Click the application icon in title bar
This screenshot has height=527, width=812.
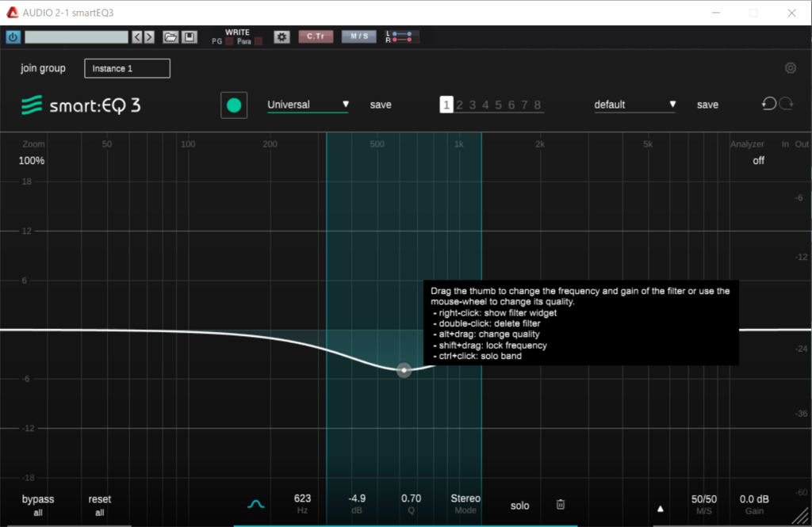13,13
